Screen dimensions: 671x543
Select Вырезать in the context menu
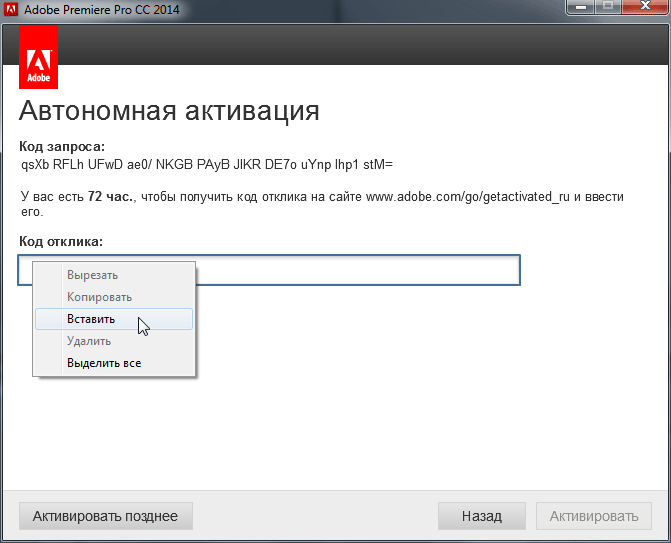click(x=114, y=275)
